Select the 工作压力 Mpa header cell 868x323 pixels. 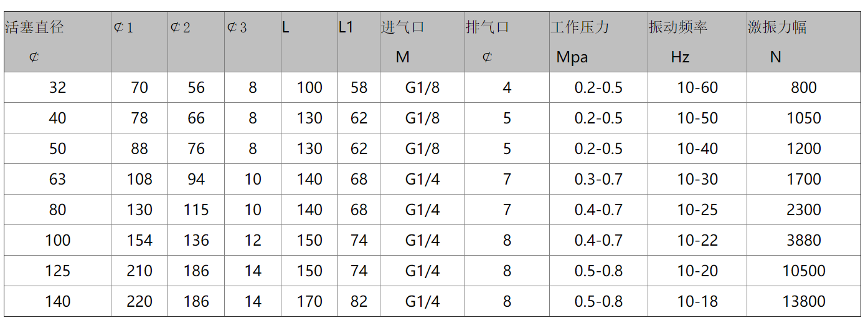[x=598, y=42]
